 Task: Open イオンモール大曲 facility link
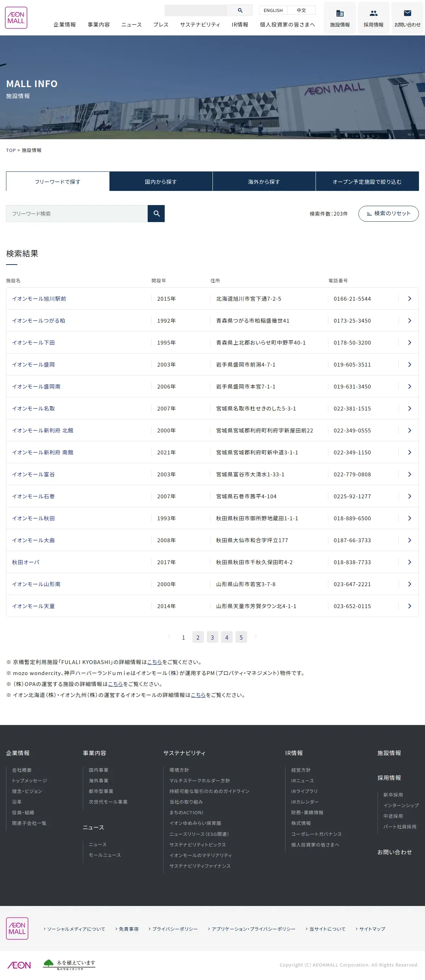click(x=34, y=540)
